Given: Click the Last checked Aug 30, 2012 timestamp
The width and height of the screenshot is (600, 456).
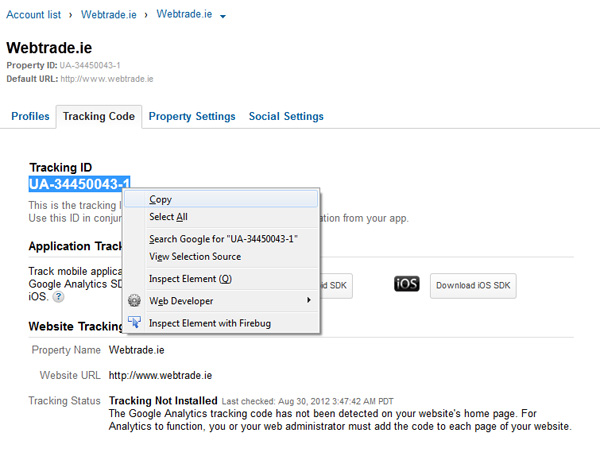Looking at the screenshot, I should [x=307, y=401].
